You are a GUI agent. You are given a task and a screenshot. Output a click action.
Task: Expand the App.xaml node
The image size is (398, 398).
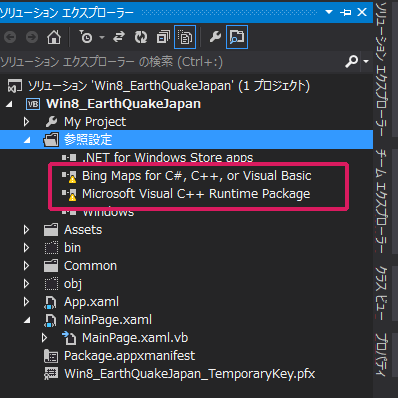coord(26,302)
